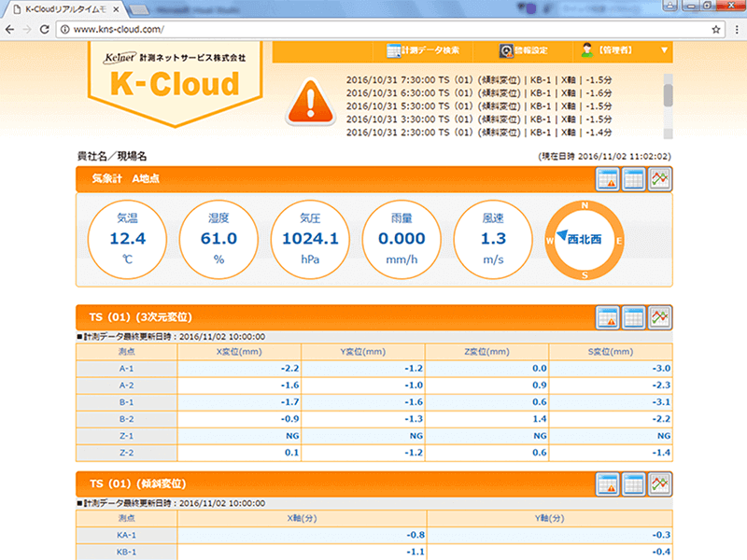Bookmark this page with the star icon

(715, 29)
